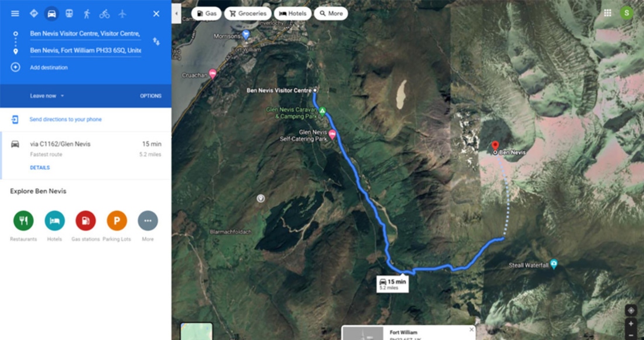Send directions to your phone
This screenshot has height=340, width=644.
pyautogui.click(x=66, y=119)
